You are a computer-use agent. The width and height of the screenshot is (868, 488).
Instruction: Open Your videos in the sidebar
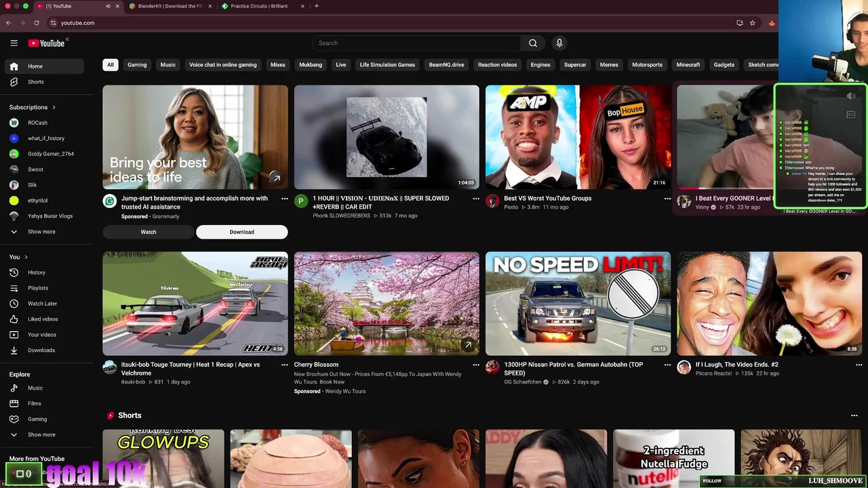(45, 335)
